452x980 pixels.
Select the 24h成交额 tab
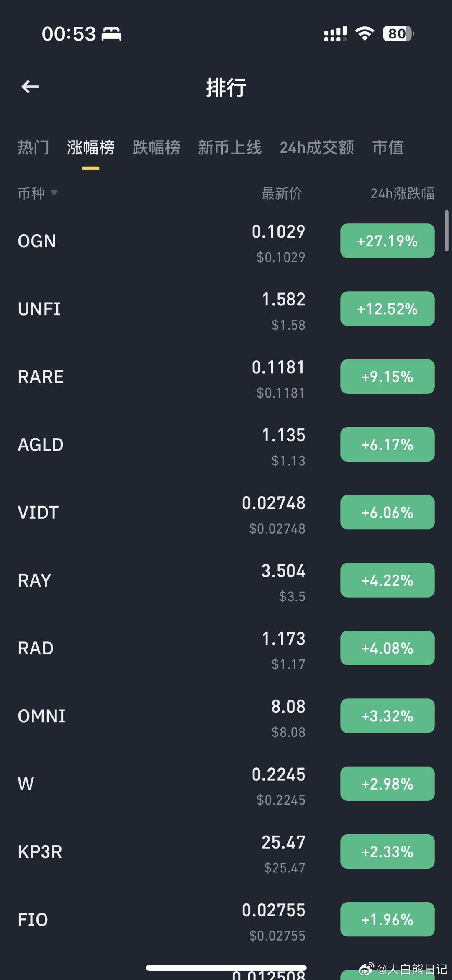click(317, 148)
